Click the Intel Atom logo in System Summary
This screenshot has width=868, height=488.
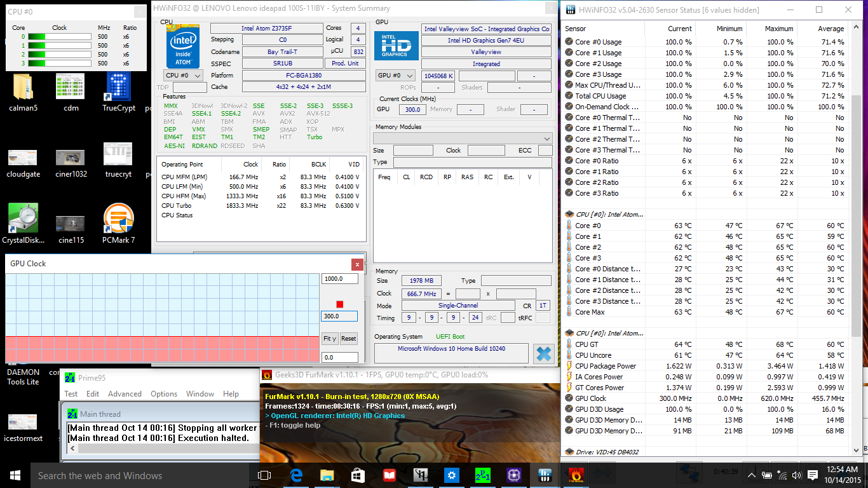coord(183,46)
